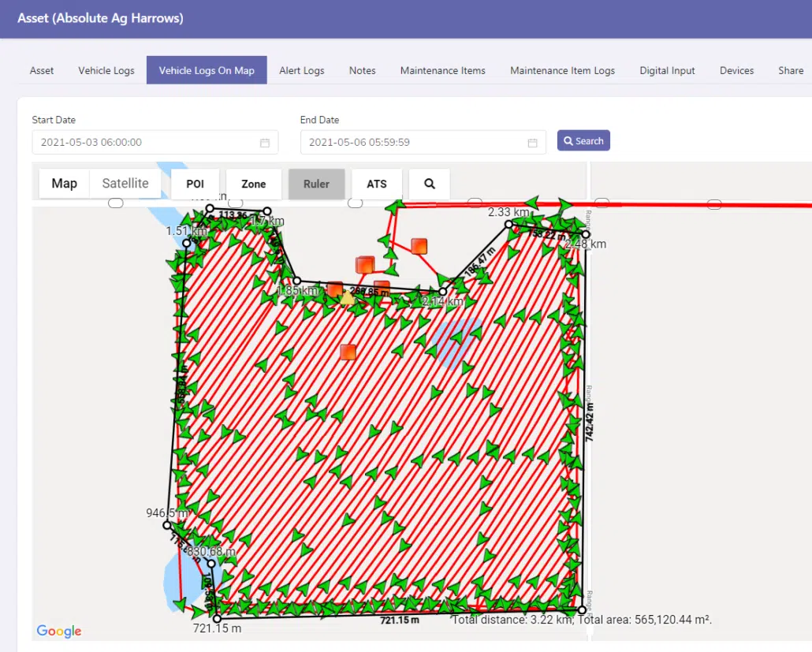Open the Zone map menu
This screenshot has height=652, width=812.
click(x=253, y=184)
